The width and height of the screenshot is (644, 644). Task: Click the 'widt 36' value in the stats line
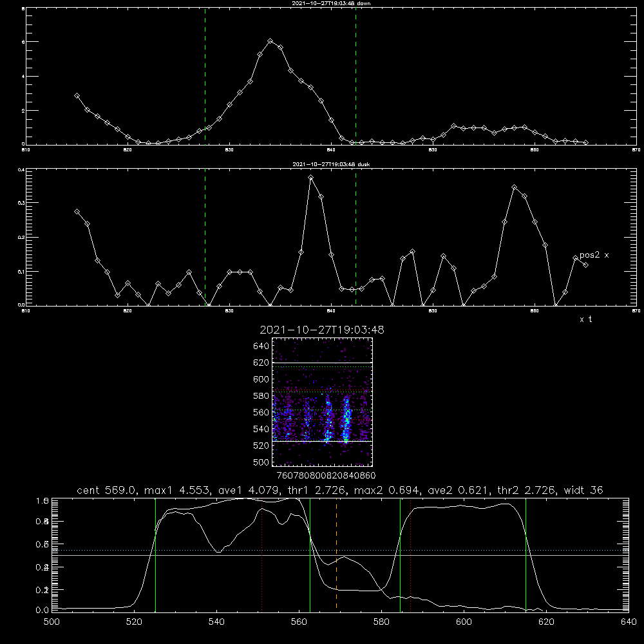click(583, 490)
